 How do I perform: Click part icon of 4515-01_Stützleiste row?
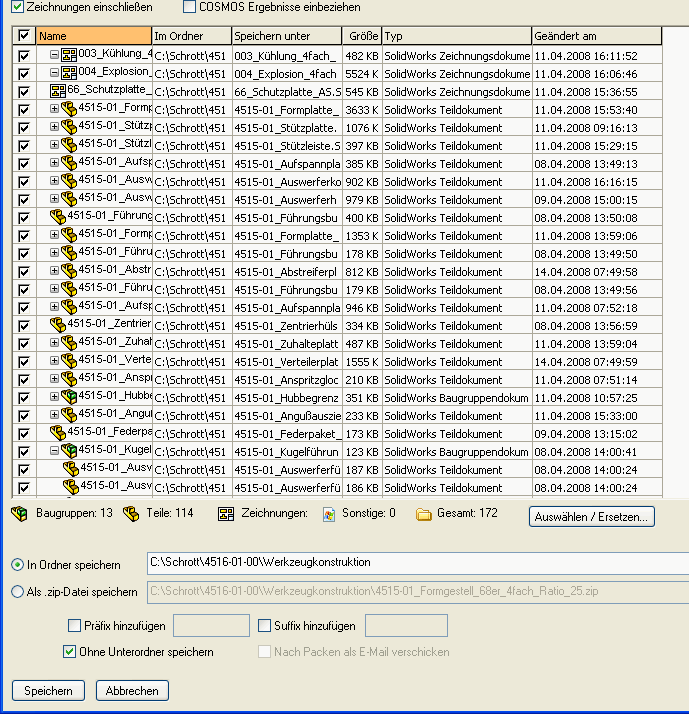[69, 145]
